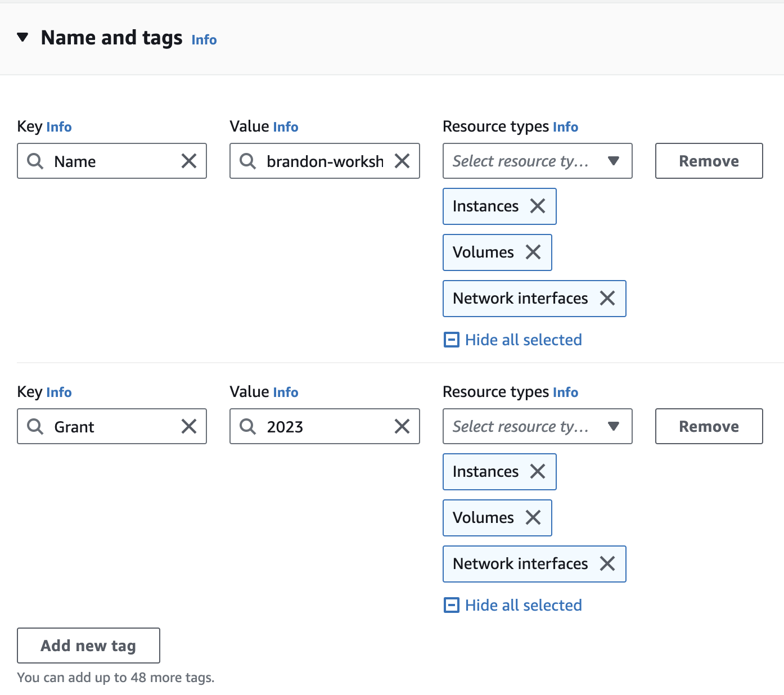
Task: Remove Network interfaces chip from Name tag
Action: (x=607, y=299)
